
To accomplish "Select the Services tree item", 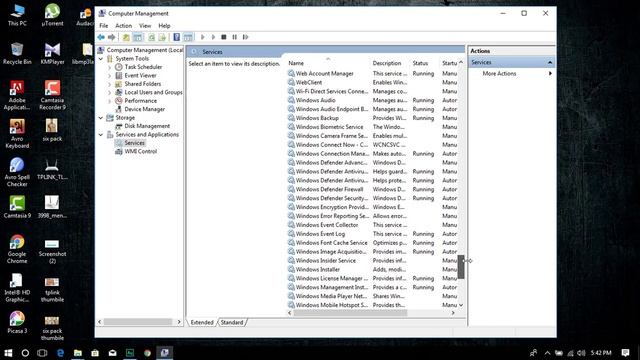I will click(134, 143).
